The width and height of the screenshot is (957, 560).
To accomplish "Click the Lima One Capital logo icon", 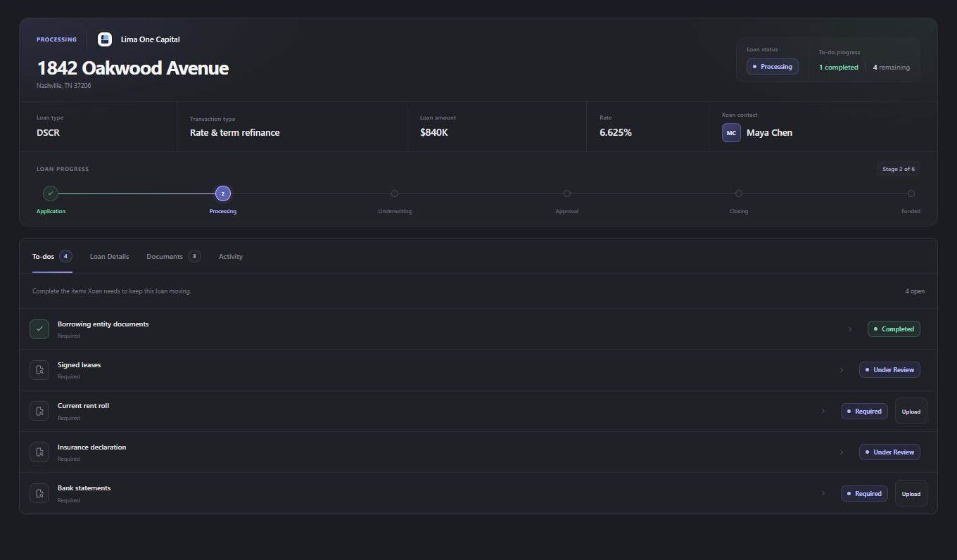I will 105,39.
